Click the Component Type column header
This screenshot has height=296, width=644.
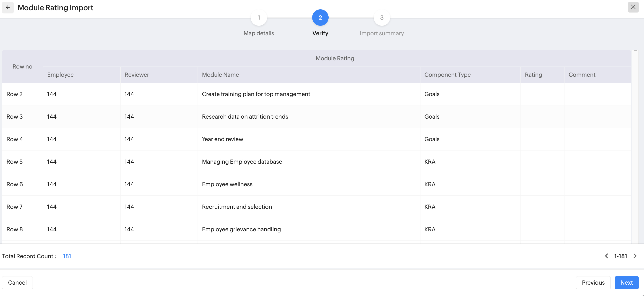click(x=447, y=75)
